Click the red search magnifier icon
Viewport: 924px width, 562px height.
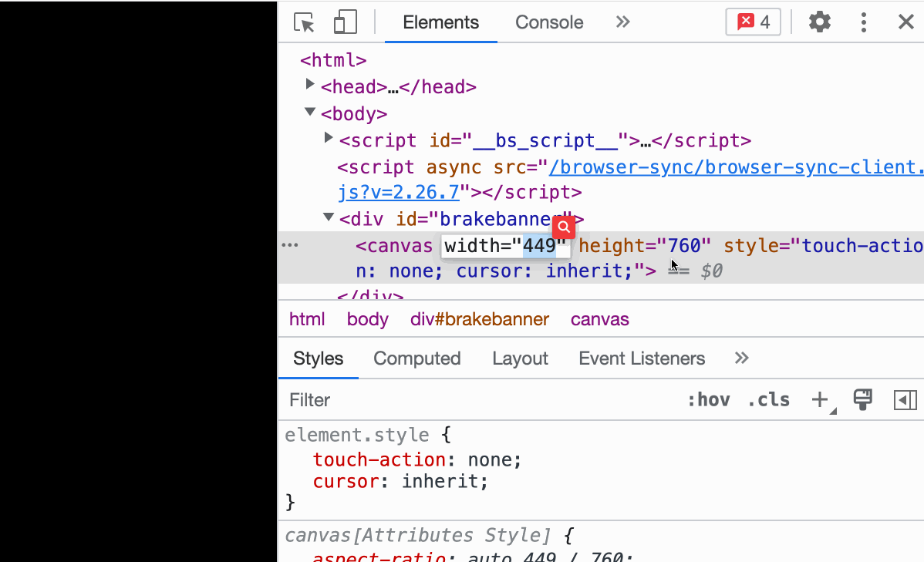564,227
